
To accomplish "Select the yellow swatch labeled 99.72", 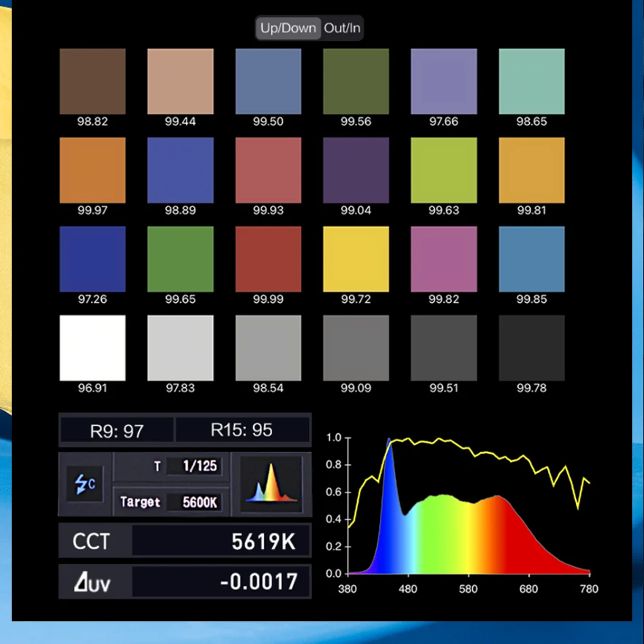I will (356, 259).
